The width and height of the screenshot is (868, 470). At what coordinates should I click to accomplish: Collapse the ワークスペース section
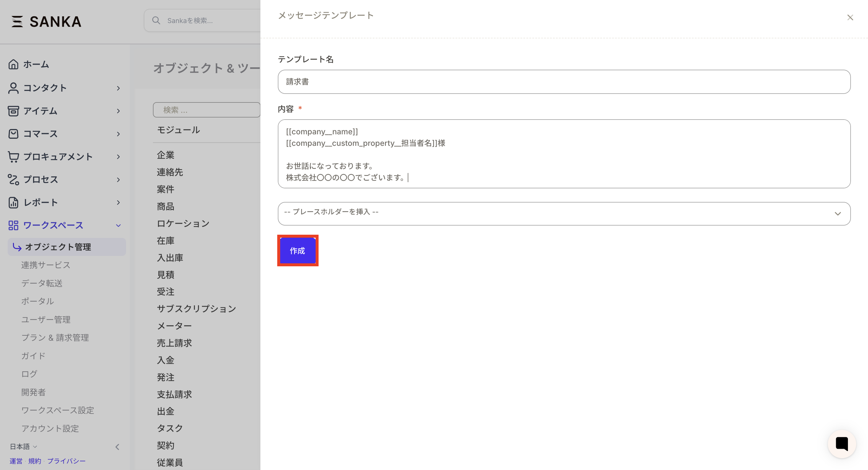[118, 225]
